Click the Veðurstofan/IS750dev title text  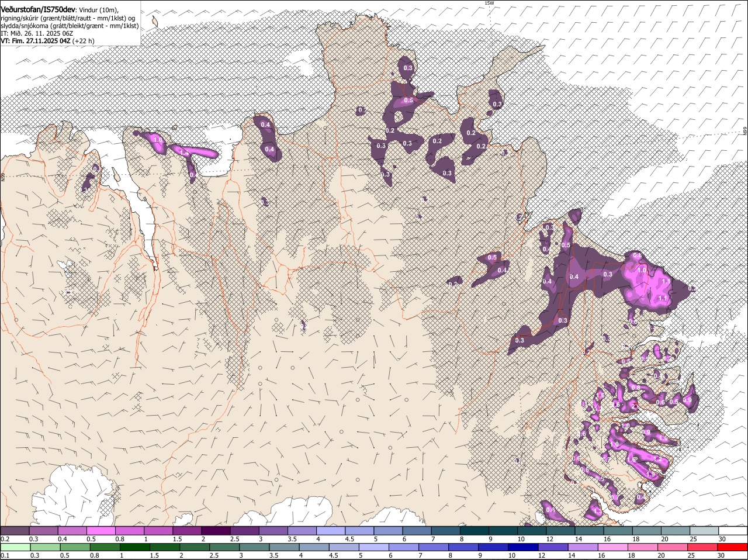coord(38,9)
